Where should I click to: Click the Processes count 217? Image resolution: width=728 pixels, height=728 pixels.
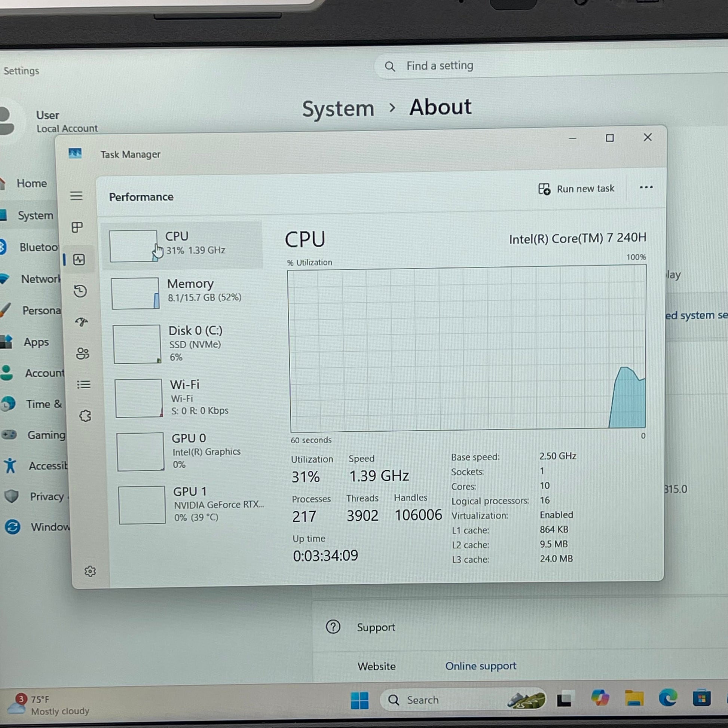click(304, 516)
